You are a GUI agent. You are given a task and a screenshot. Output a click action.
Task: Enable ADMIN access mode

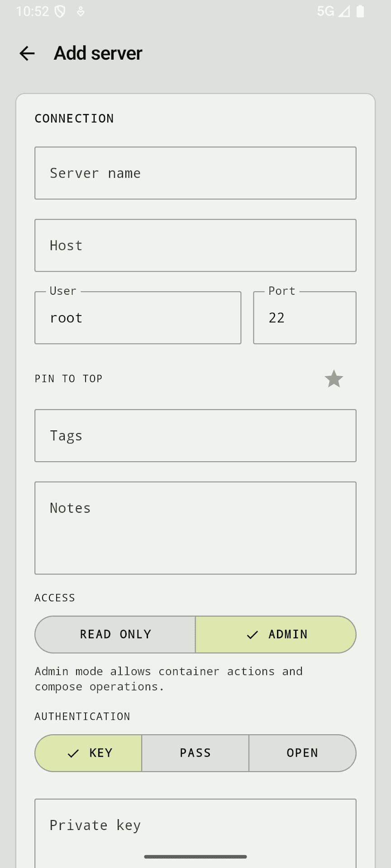(x=276, y=634)
